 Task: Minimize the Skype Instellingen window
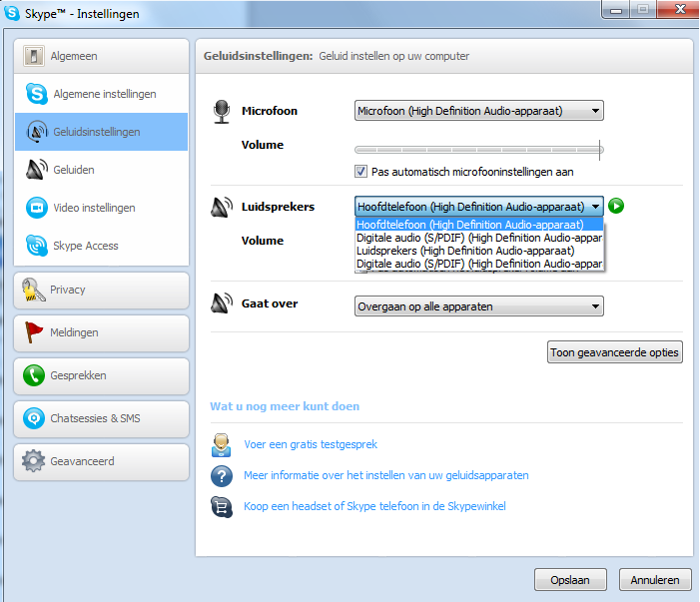[x=616, y=10]
